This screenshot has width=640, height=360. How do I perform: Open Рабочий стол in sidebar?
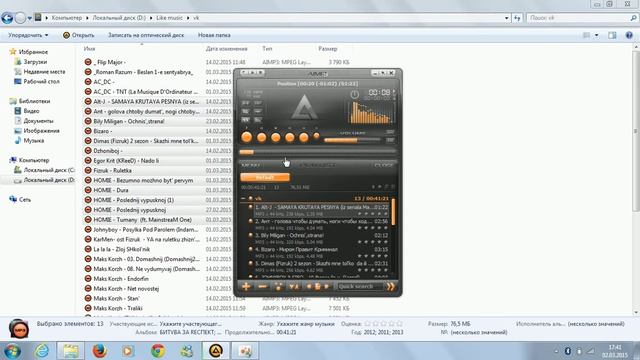coord(37,81)
